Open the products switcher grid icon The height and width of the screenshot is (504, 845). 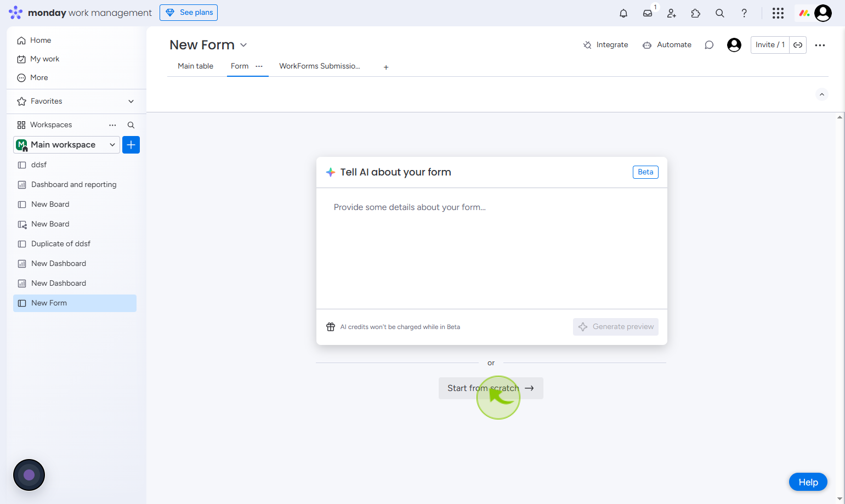click(x=778, y=13)
